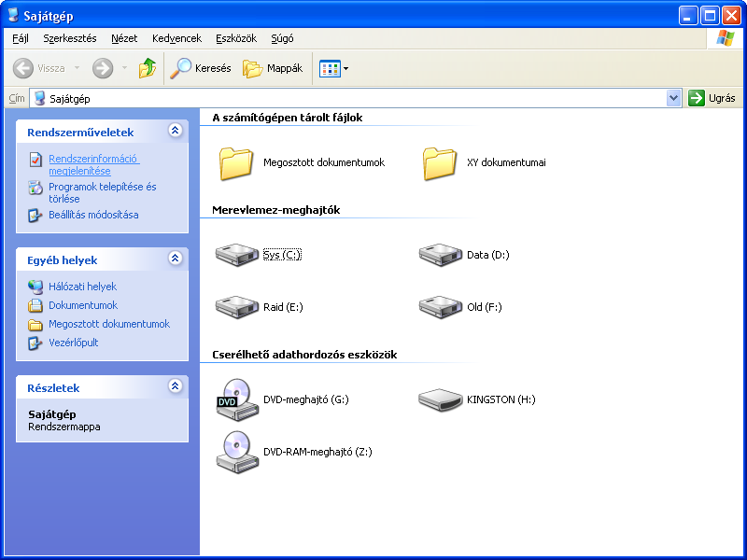Select the Raid (E:) drive icon
The image size is (747, 560).
pyautogui.click(x=237, y=307)
